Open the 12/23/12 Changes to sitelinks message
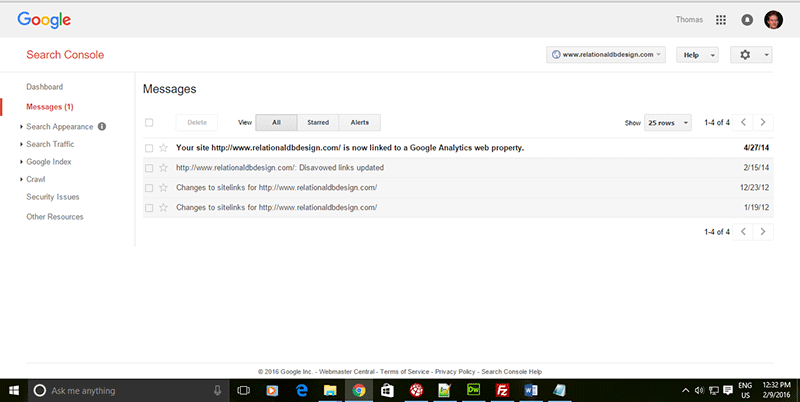Image resolution: width=800 pixels, height=402 pixels. [277, 188]
